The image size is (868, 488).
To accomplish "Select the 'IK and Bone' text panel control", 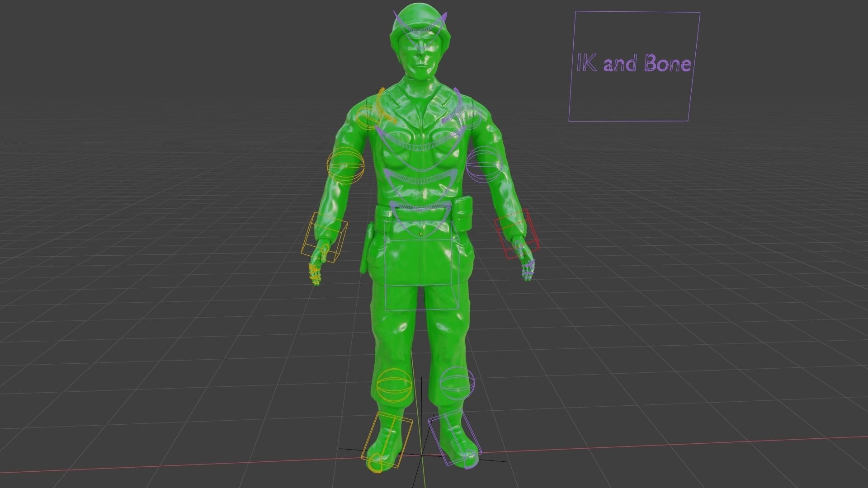I will 634,66.
